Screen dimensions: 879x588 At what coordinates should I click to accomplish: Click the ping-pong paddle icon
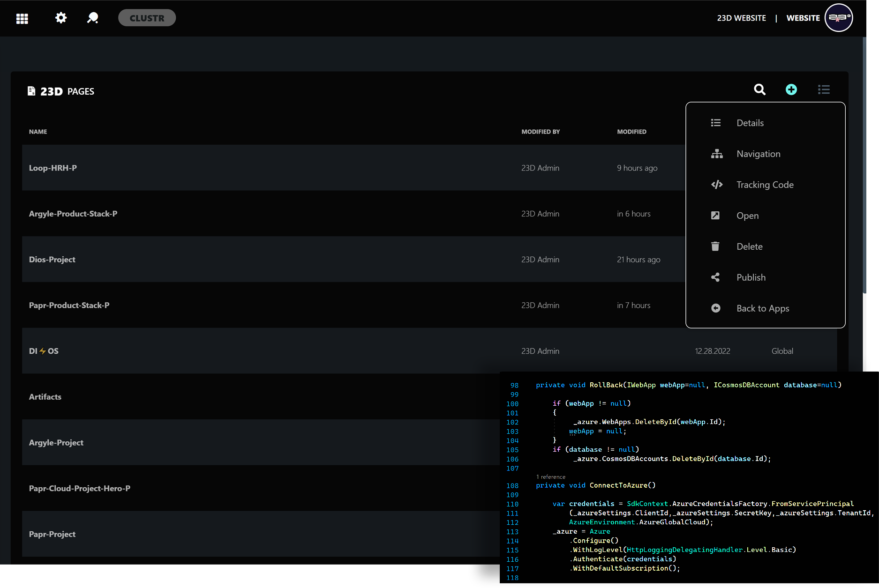[93, 18]
